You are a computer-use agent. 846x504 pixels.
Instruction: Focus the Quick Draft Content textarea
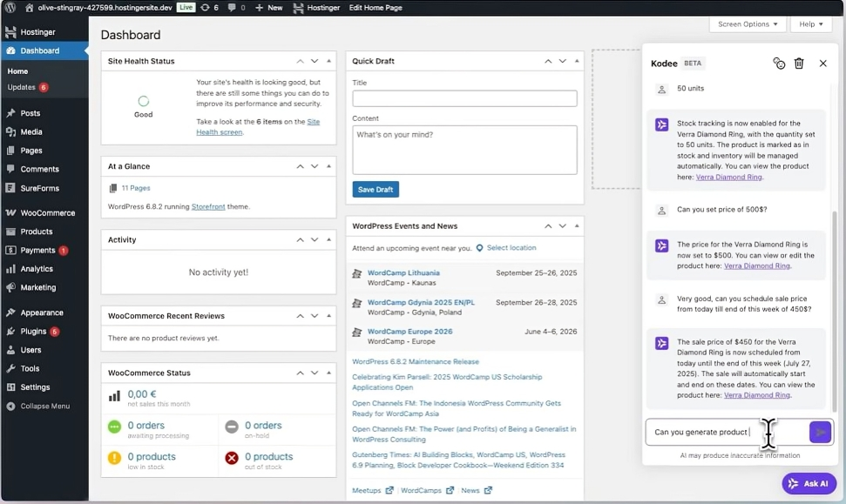(x=464, y=150)
